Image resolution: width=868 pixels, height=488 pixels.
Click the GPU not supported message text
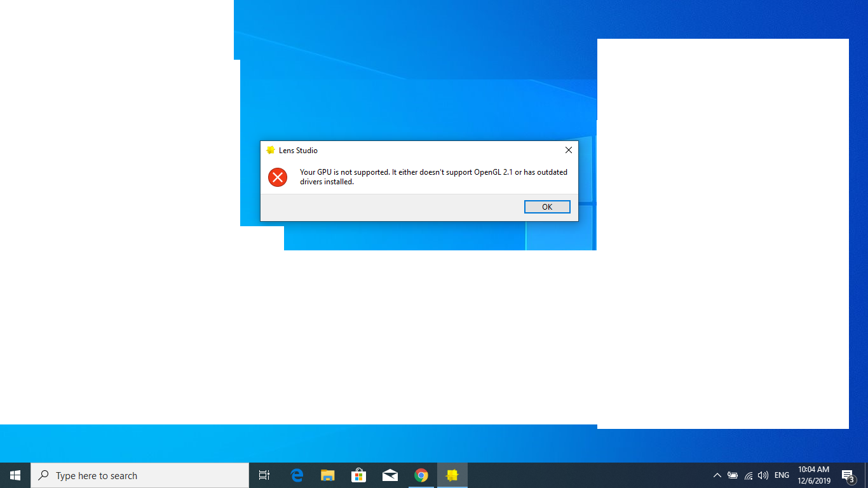[x=433, y=177]
